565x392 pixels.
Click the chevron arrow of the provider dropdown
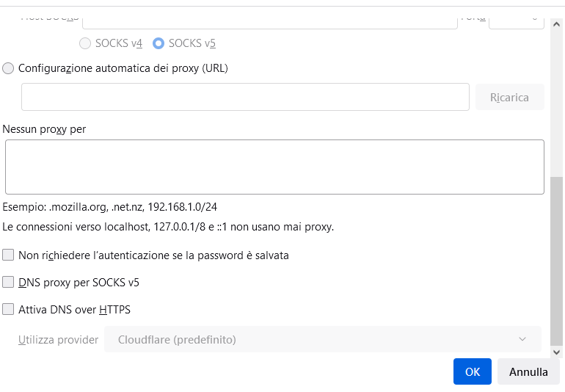coord(522,339)
